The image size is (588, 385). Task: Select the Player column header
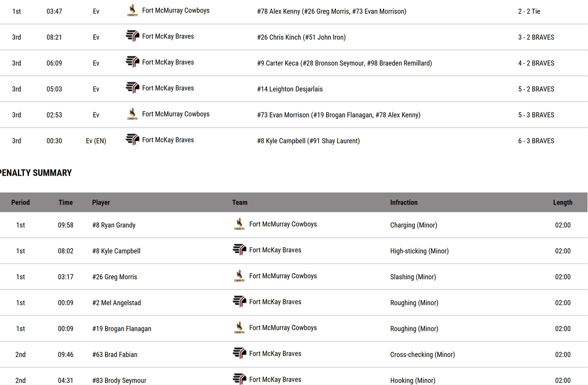coord(101,202)
